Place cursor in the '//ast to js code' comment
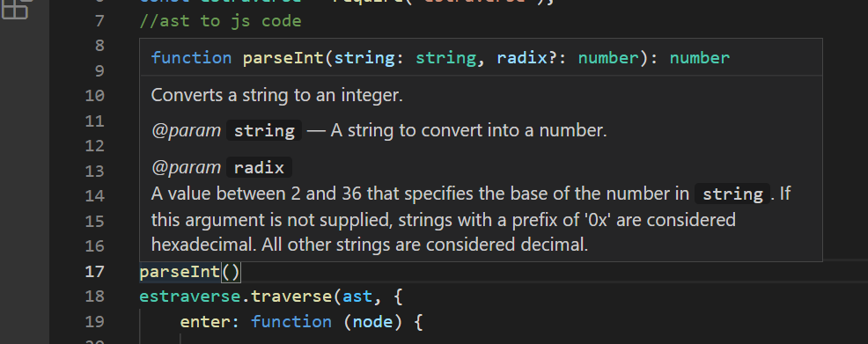868x344 pixels. (220, 22)
